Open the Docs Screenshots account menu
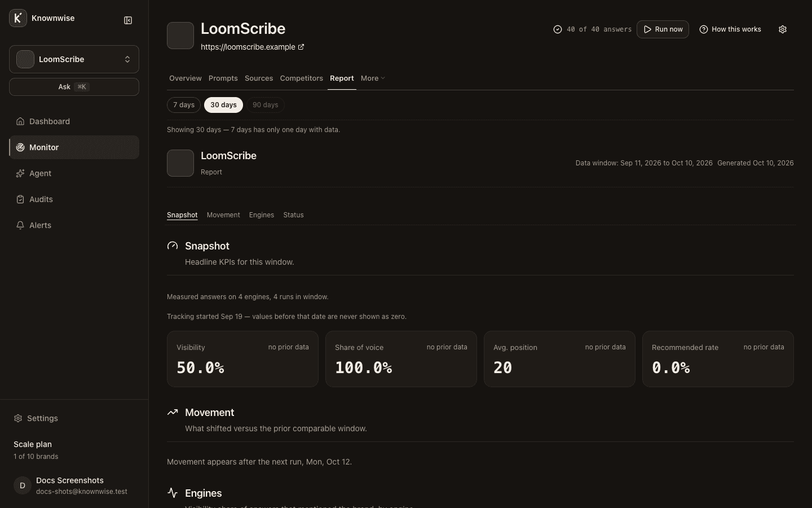This screenshot has width=812, height=508. click(x=74, y=485)
